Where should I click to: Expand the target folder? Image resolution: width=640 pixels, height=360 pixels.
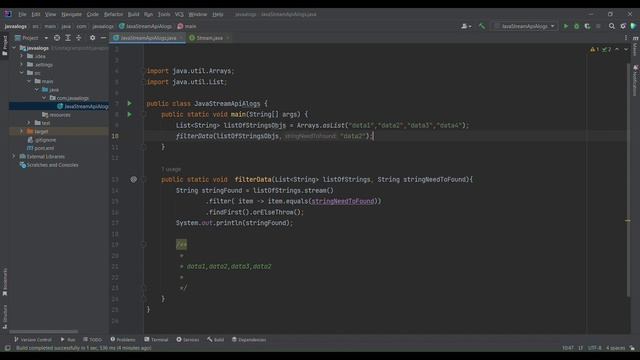pyautogui.click(x=22, y=131)
